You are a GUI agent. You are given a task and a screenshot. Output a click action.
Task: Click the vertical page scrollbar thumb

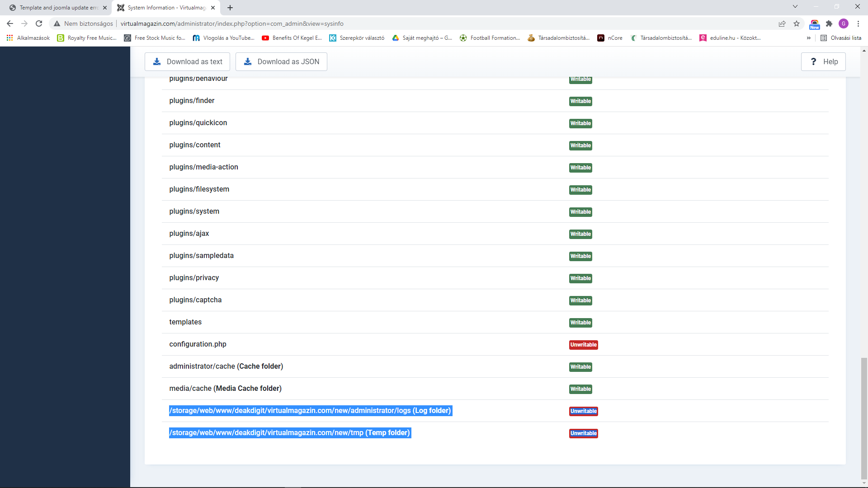pos(864,418)
